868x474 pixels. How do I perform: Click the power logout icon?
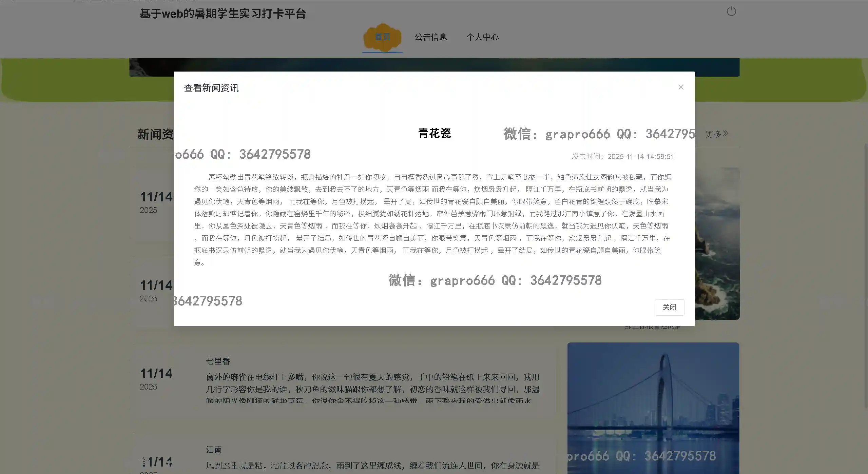click(x=731, y=12)
